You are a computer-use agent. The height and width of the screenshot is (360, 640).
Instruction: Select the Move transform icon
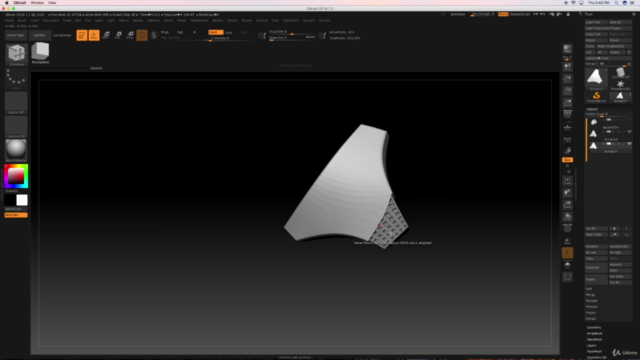click(106, 35)
